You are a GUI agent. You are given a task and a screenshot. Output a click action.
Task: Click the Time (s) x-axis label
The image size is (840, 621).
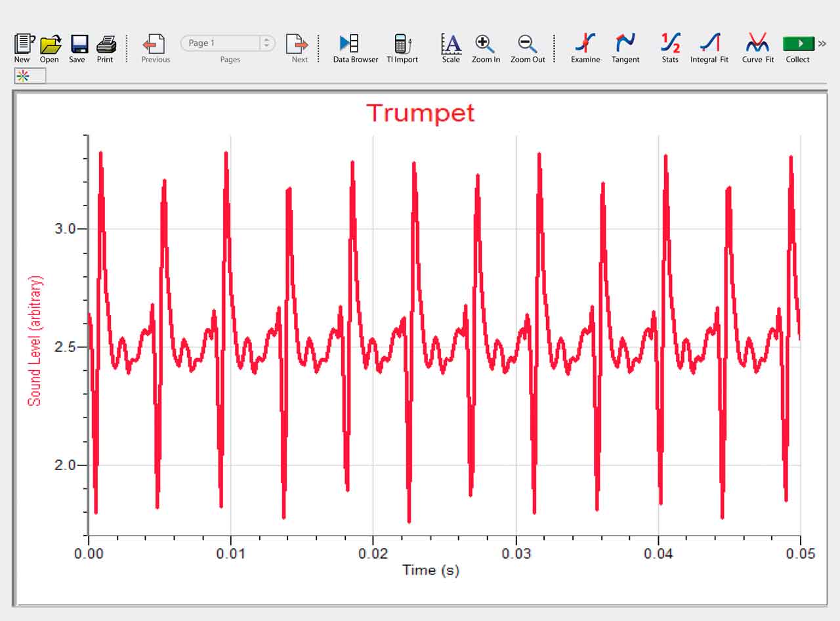pos(430,570)
